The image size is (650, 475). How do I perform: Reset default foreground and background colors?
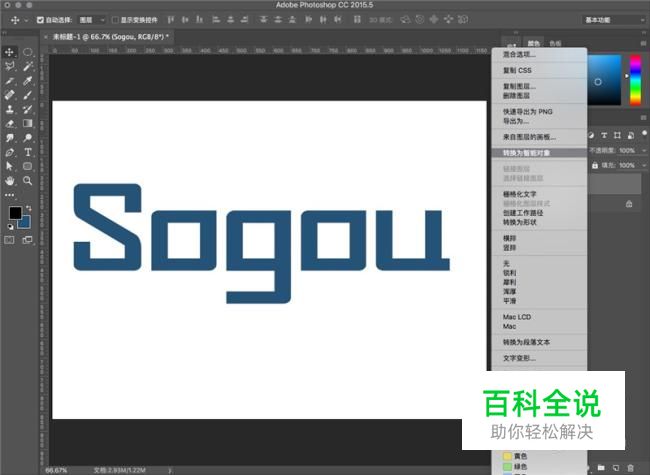click(x=10, y=227)
